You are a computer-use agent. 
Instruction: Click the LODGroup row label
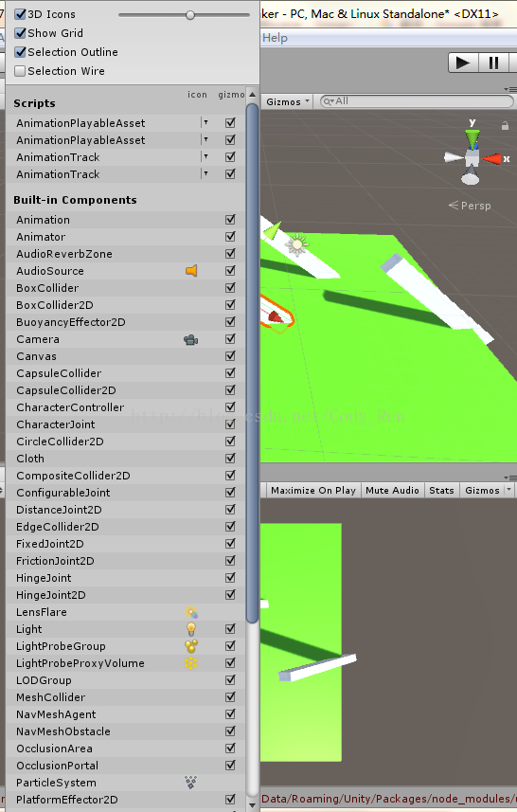coord(44,680)
